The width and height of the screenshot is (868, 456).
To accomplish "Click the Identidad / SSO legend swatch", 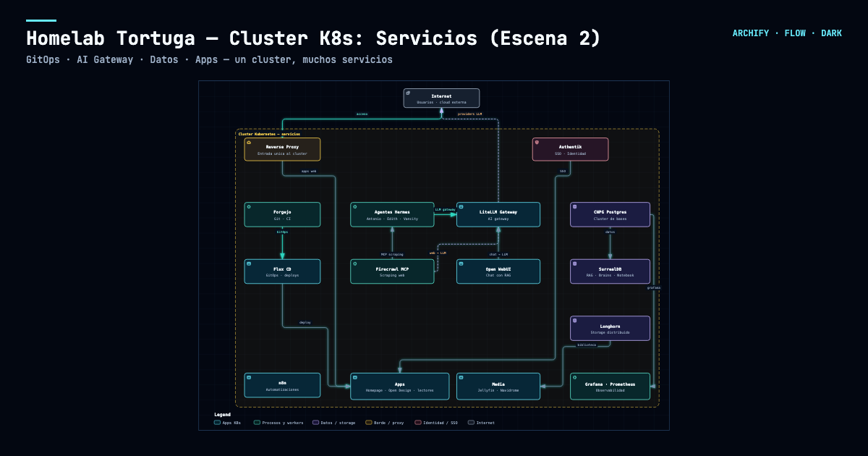I will [x=418, y=422].
